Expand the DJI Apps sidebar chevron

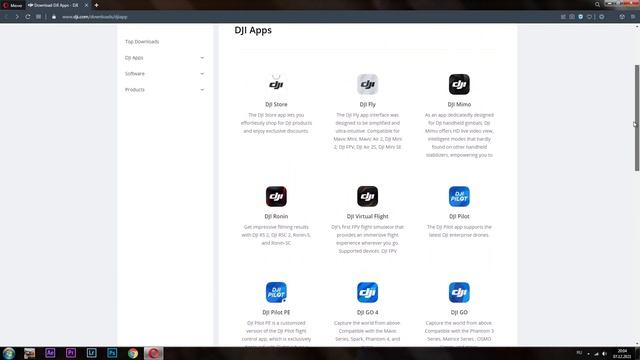(x=202, y=58)
